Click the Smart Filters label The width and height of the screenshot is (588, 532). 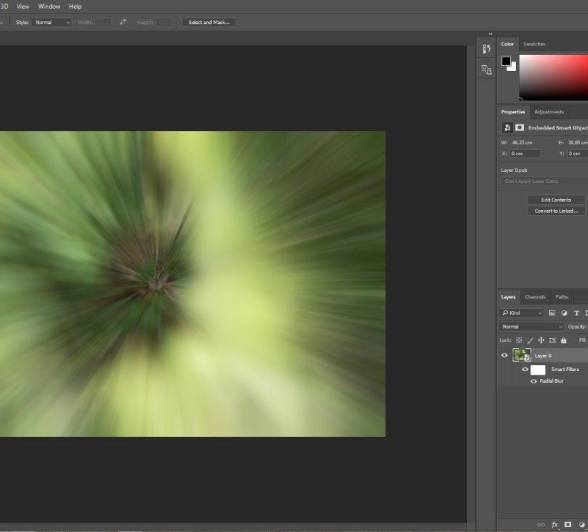pyautogui.click(x=565, y=369)
